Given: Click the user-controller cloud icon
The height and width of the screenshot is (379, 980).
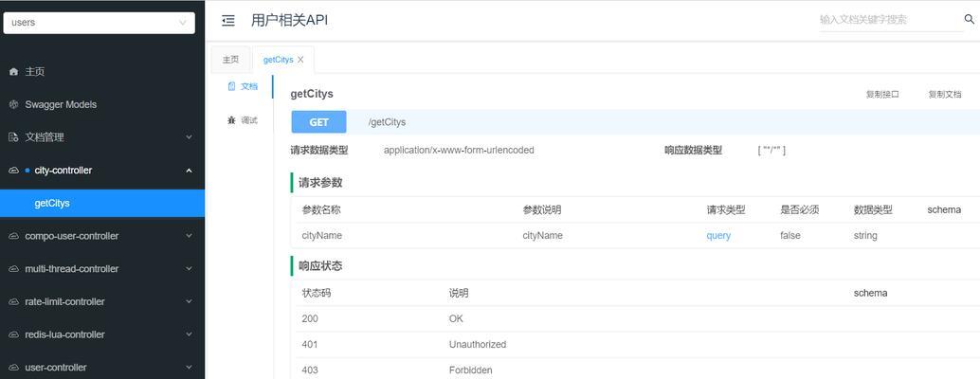Looking at the screenshot, I should coord(14,368).
